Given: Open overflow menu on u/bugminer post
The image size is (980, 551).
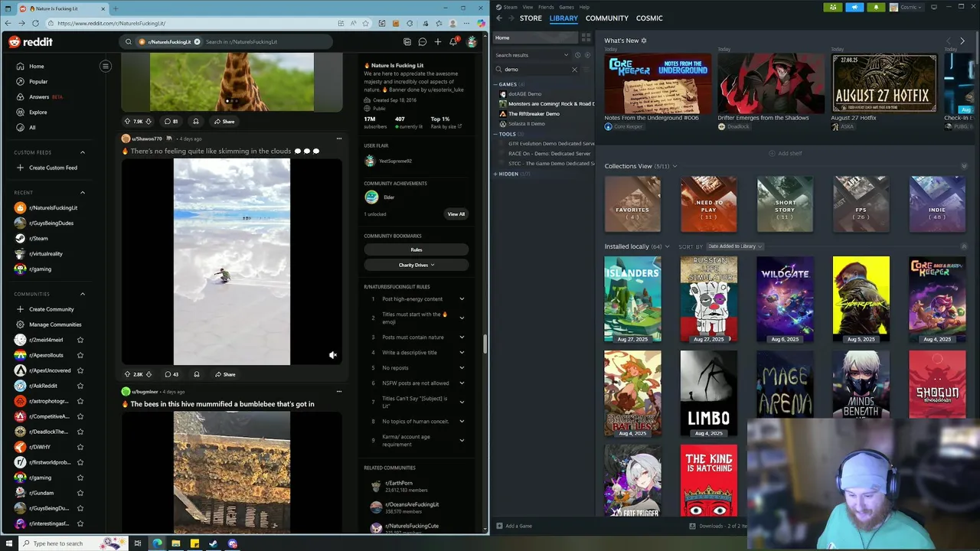Looking at the screenshot, I should click(338, 392).
